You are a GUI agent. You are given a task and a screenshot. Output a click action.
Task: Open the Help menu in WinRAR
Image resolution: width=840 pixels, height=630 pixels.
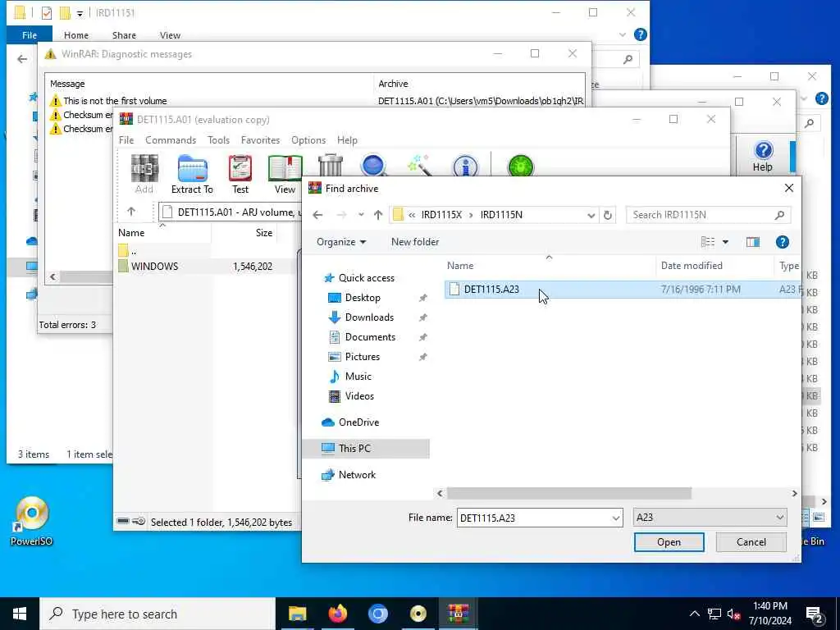[x=347, y=140]
